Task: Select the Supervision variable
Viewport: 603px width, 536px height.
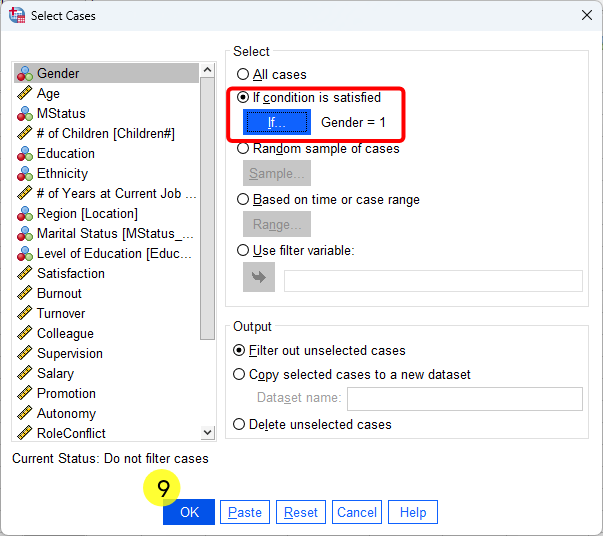Action: 106,353
